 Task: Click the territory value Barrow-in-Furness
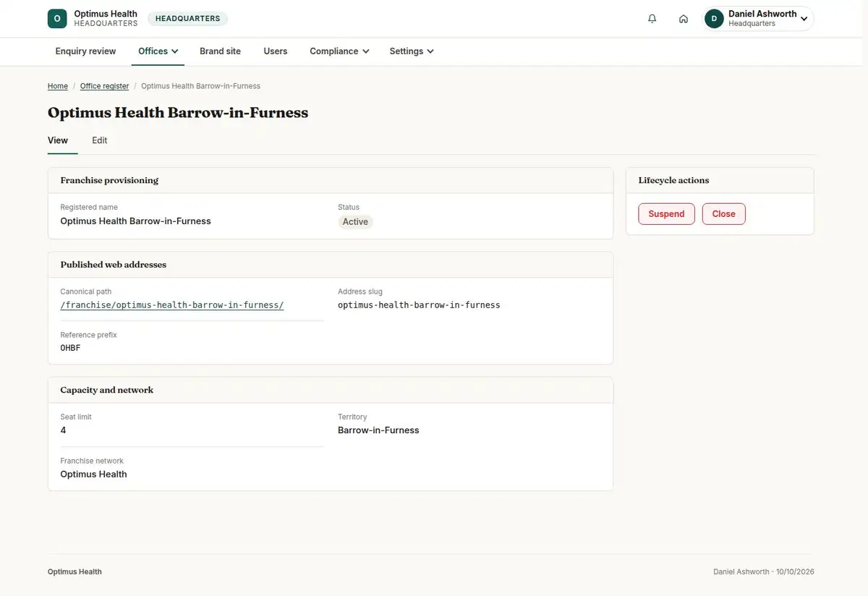(x=378, y=430)
